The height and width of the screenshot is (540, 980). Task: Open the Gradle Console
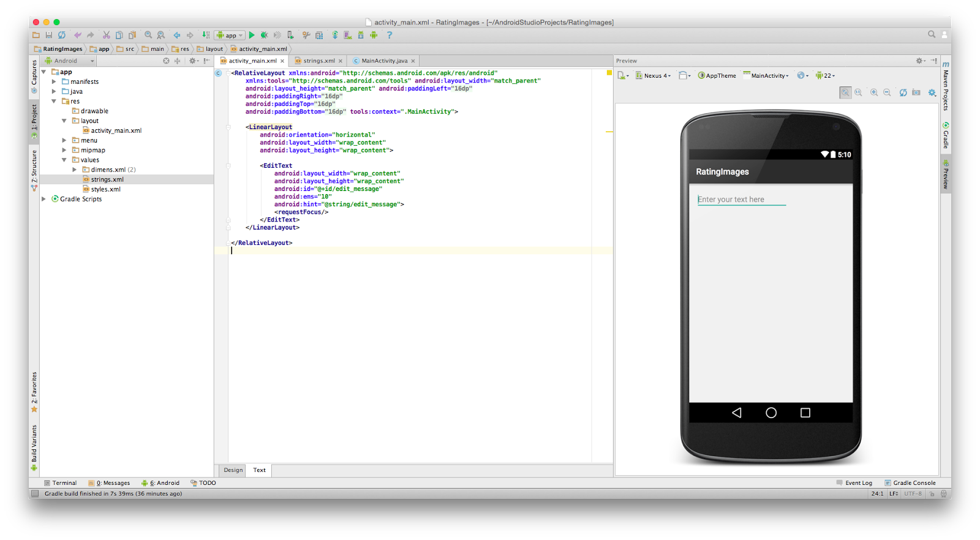(910, 483)
